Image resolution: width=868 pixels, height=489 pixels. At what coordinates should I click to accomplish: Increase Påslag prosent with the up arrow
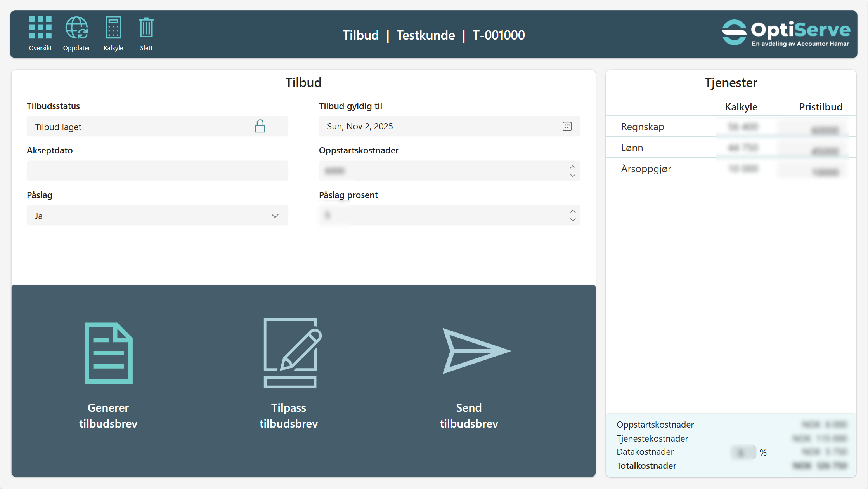pyautogui.click(x=573, y=211)
